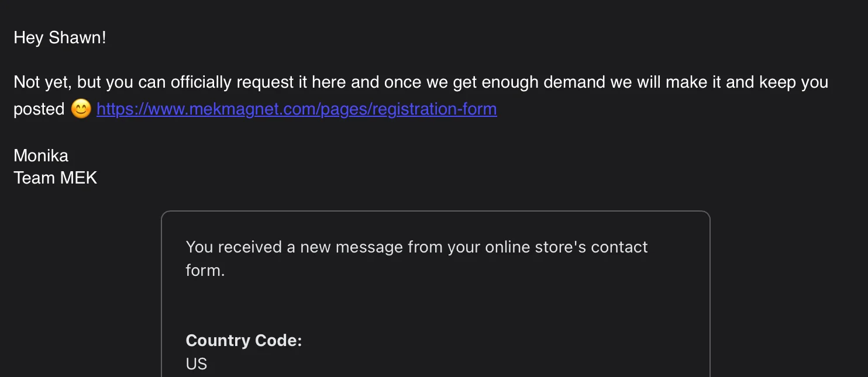Click the phrase "keep you" in reply
The image size is (868, 377).
(794, 82)
